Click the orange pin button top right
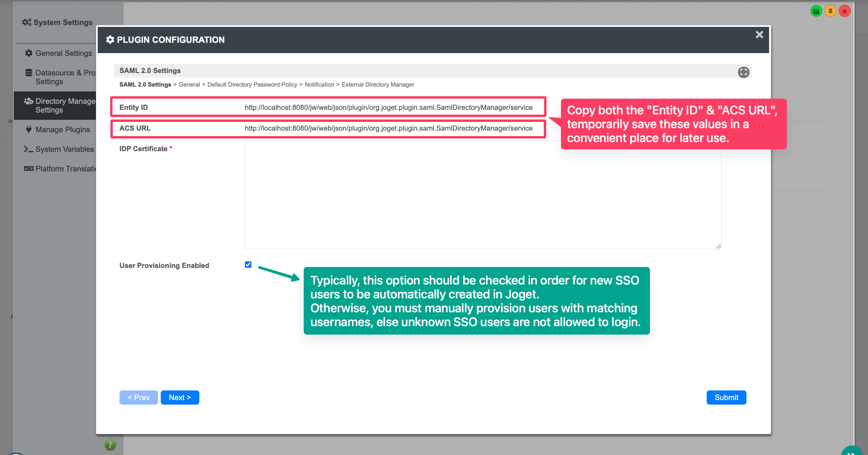Screen dimensions: 868x455 830,11
